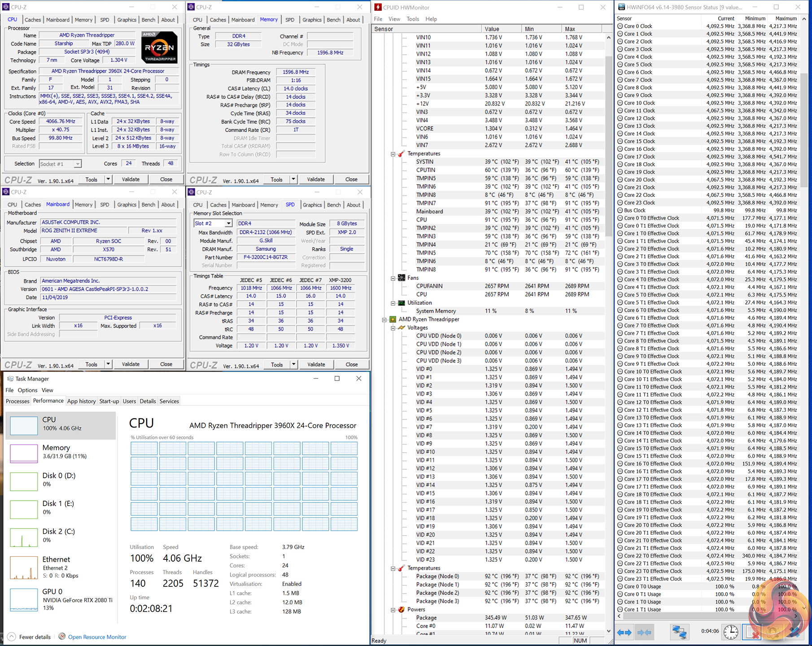Switch to the App history tab
This screenshot has width=812, height=646.
pos(81,401)
